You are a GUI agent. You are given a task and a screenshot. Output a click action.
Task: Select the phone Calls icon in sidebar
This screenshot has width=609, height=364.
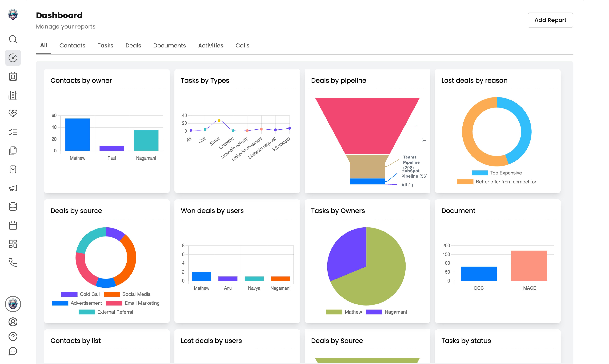(13, 263)
